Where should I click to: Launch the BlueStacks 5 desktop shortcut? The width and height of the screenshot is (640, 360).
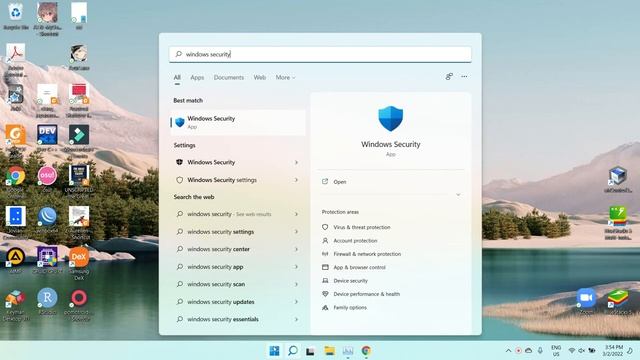(x=618, y=301)
